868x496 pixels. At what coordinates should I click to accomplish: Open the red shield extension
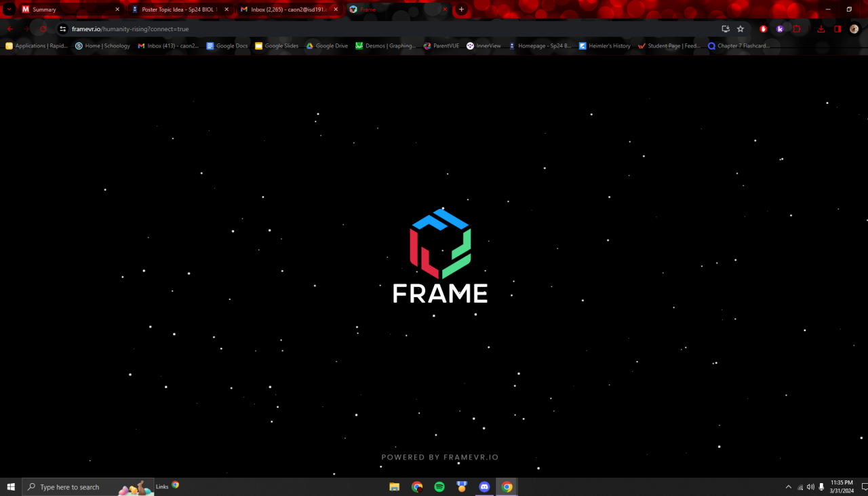click(764, 29)
